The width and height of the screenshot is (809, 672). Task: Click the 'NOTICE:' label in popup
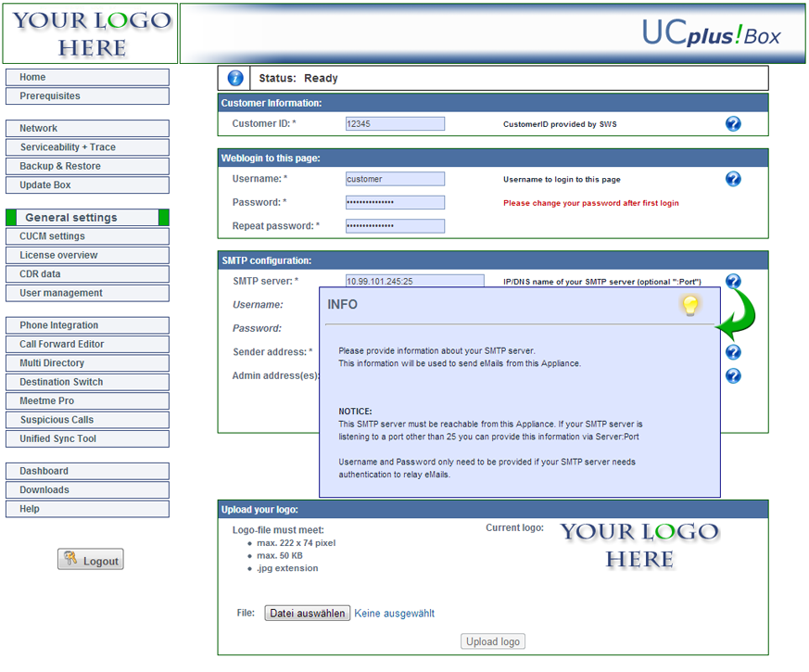coord(355,412)
